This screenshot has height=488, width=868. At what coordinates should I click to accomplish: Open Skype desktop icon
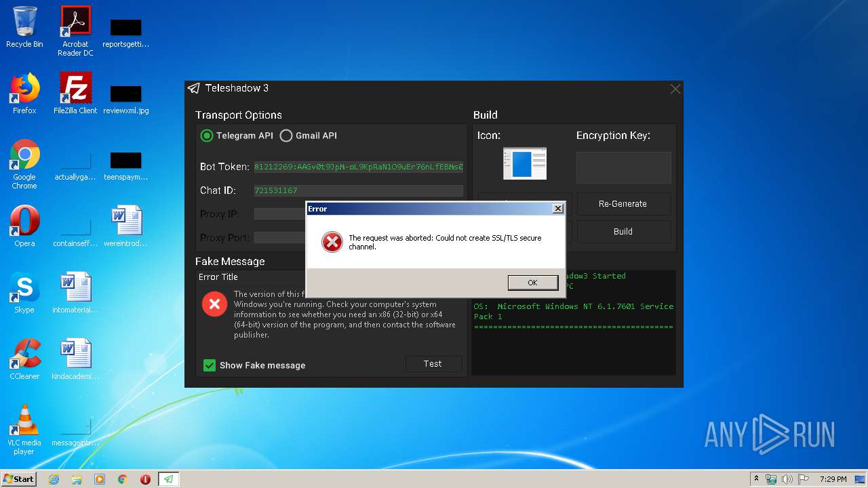(24, 293)
